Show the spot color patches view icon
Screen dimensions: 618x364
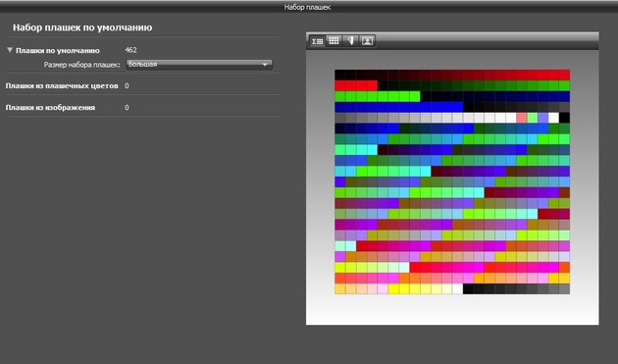point(350,40)
